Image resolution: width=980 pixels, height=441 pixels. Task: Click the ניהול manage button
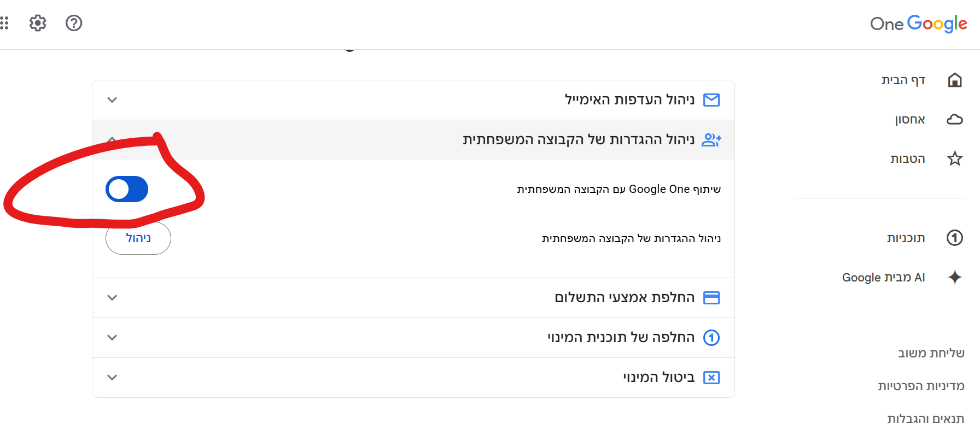tap(138, 238)
